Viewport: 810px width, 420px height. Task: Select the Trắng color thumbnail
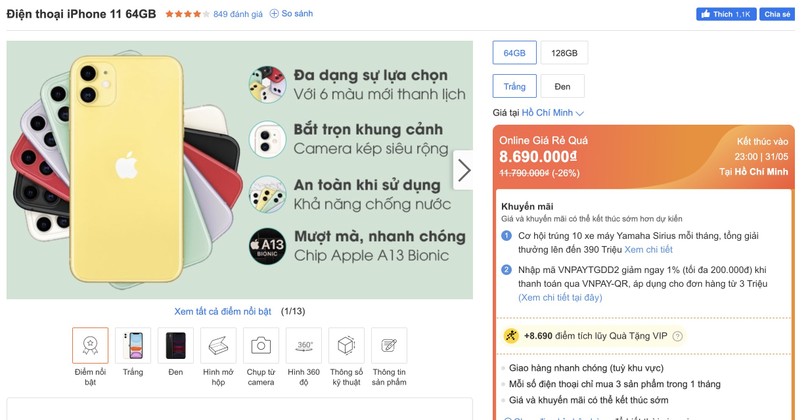click(x=133, y=345)
